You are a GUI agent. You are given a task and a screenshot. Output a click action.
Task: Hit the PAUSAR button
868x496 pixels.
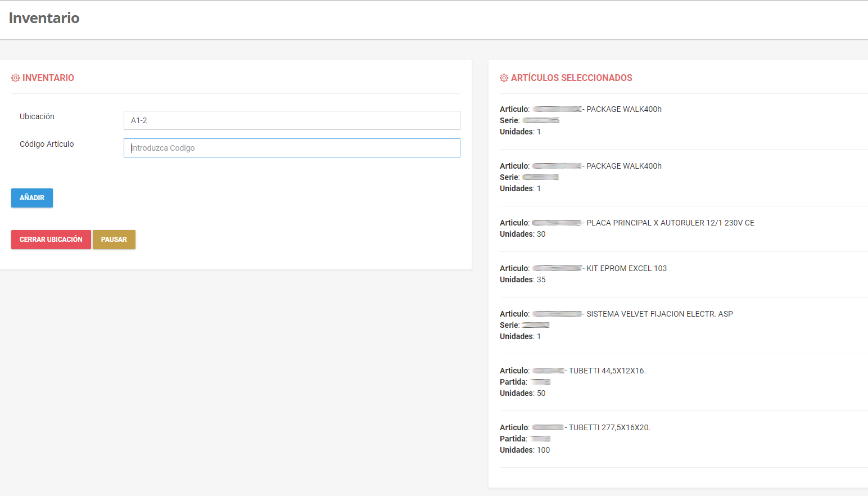tap(114, 240)
